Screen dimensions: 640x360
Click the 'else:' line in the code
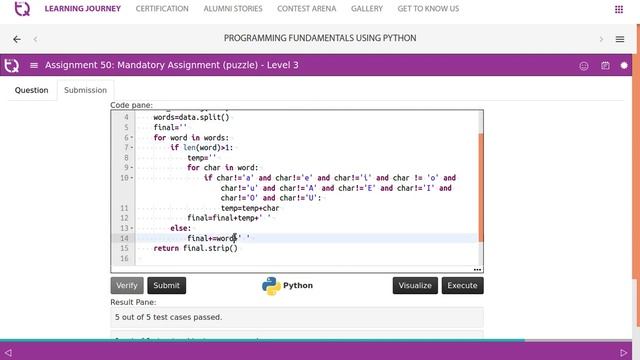point(180,228)
